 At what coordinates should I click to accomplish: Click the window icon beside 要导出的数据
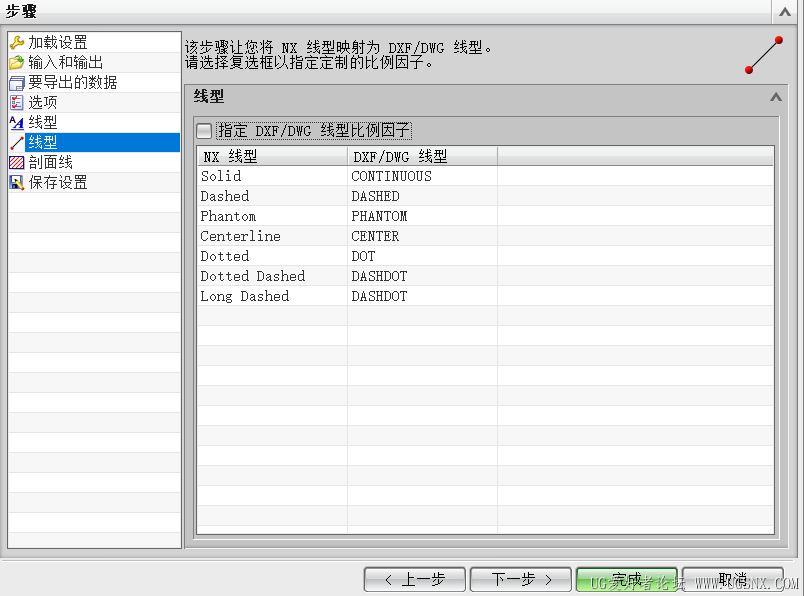16,83
